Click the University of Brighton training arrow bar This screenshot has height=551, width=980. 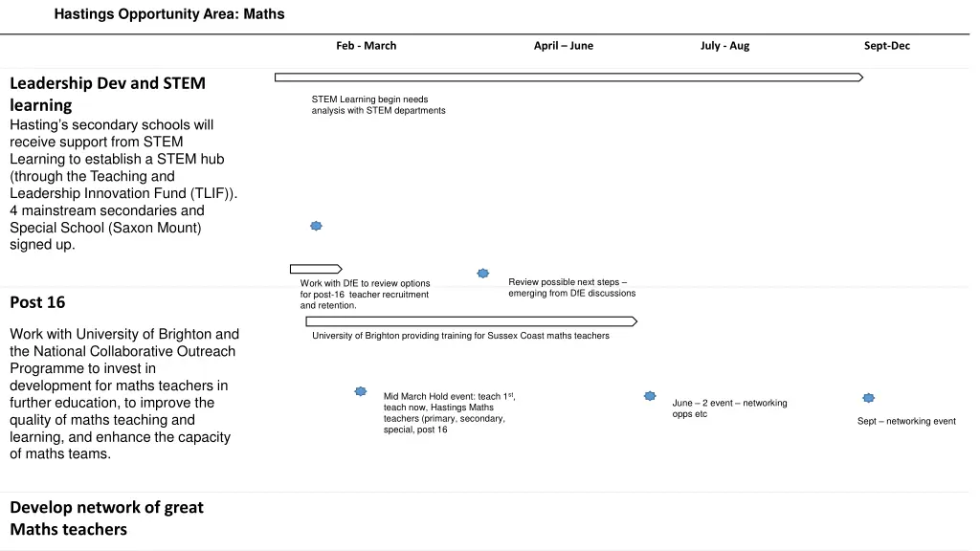coord(471,321)
